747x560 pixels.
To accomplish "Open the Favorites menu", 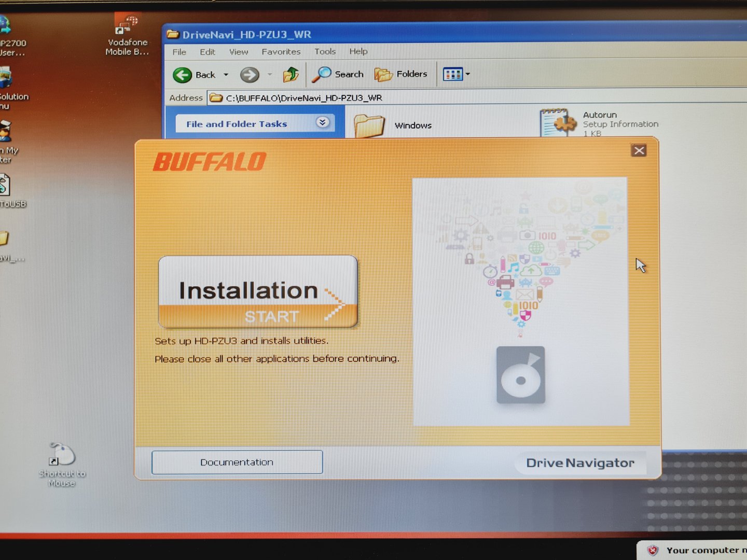I will pyautogui.click(x=281, y=52).
